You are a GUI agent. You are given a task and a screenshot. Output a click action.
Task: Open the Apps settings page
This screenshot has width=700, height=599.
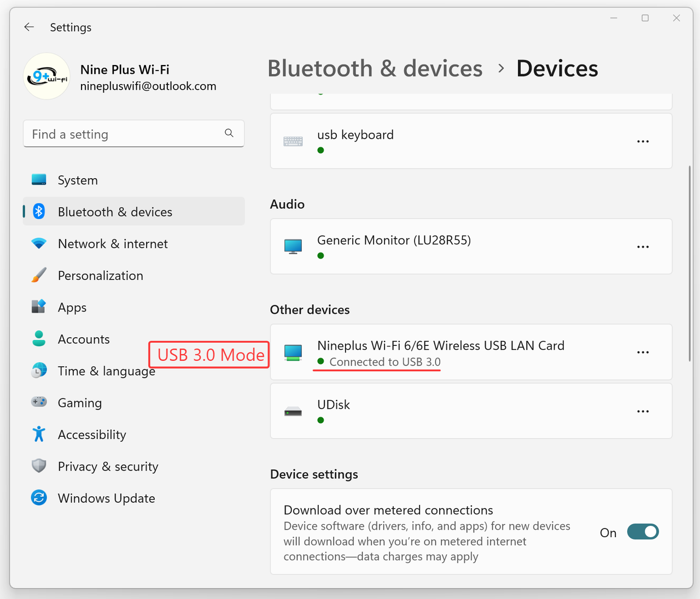(133, 307)
